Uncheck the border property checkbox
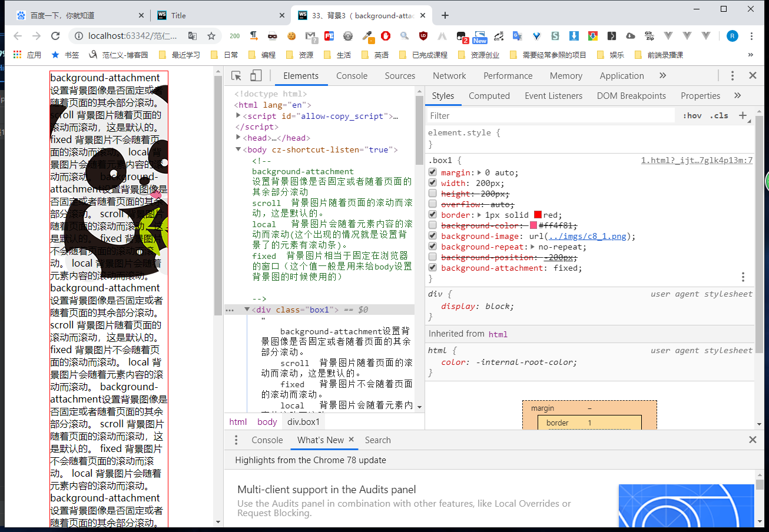Viewport: 769px width, 532px height. coord(433,215)
